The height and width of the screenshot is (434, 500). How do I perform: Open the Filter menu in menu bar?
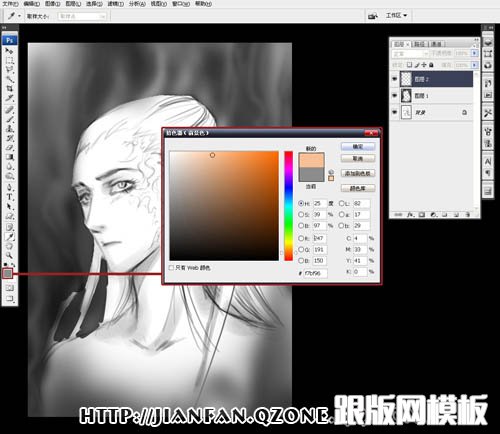[116, 4]
